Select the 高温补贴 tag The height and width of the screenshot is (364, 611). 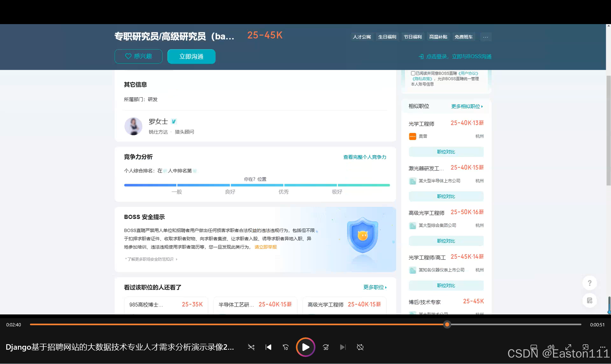click(438, 37)
